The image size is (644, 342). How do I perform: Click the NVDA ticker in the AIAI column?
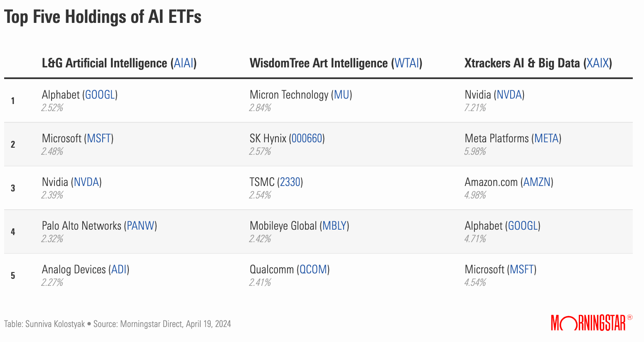[x=86, y=182]
